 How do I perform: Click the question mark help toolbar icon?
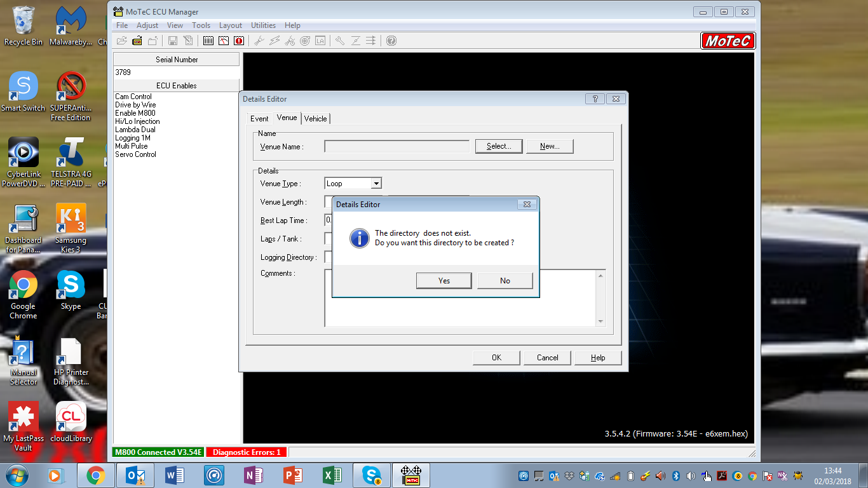click(391, 41)
